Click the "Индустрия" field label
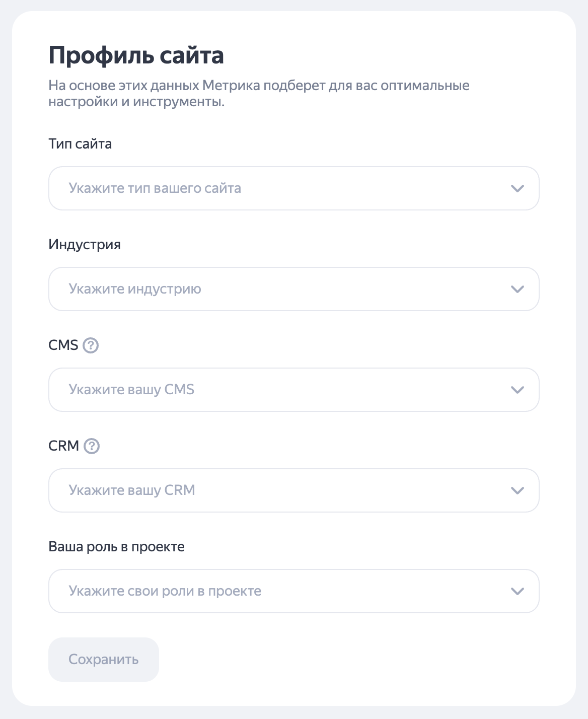 coord(85,245)
